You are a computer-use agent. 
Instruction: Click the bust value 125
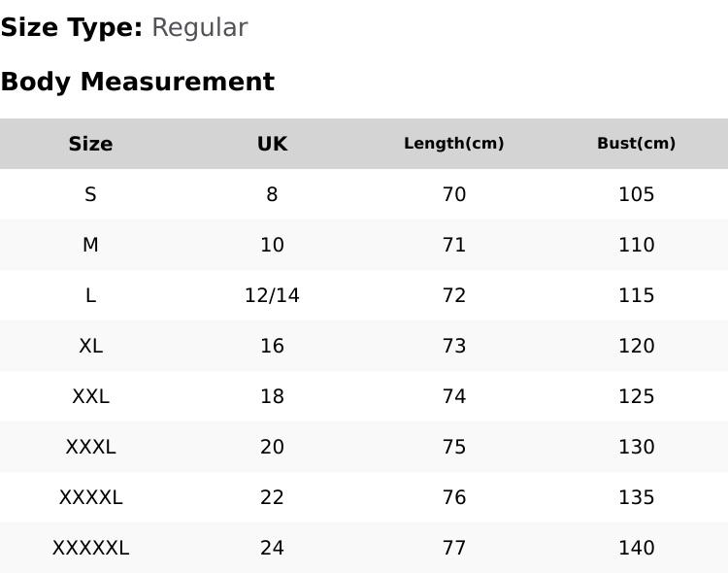(636, 396)
